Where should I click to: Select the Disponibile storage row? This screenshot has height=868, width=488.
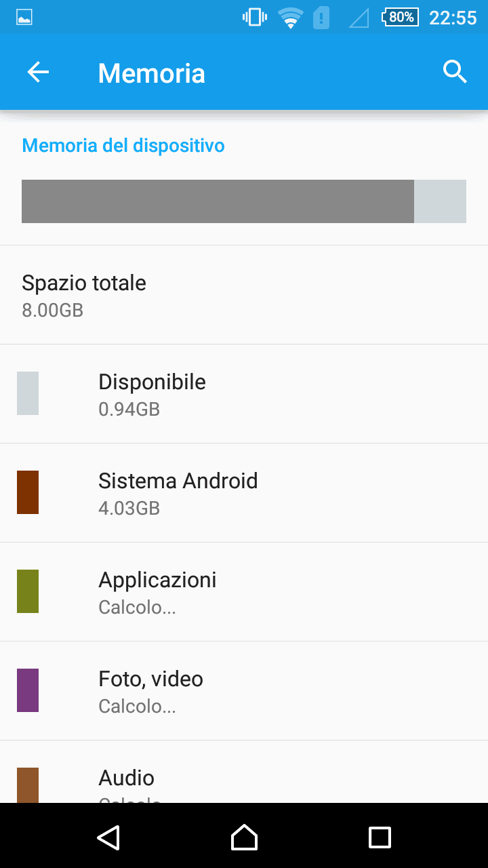pyautogui.click(x=244, y=394)
